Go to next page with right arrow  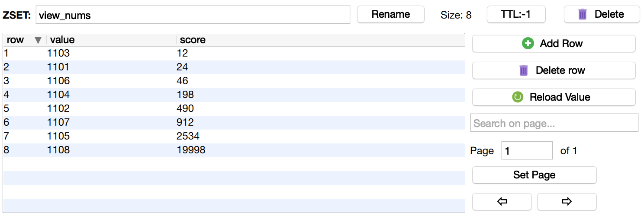567,201
